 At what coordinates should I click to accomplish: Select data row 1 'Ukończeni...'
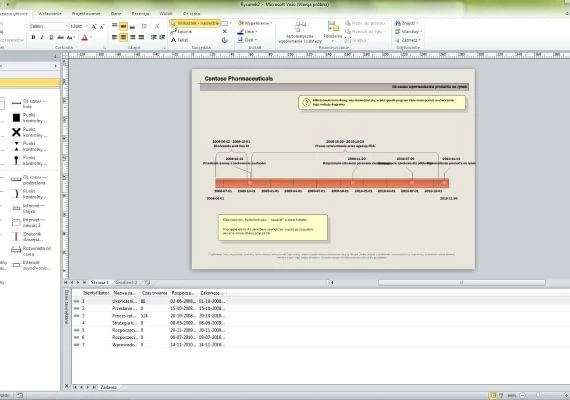coord(149,301)
